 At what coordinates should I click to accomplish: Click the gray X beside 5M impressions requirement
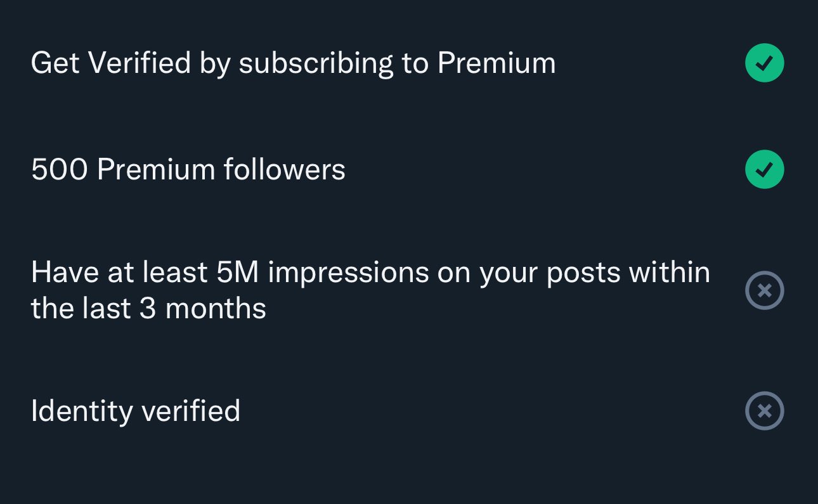[764, 290]
